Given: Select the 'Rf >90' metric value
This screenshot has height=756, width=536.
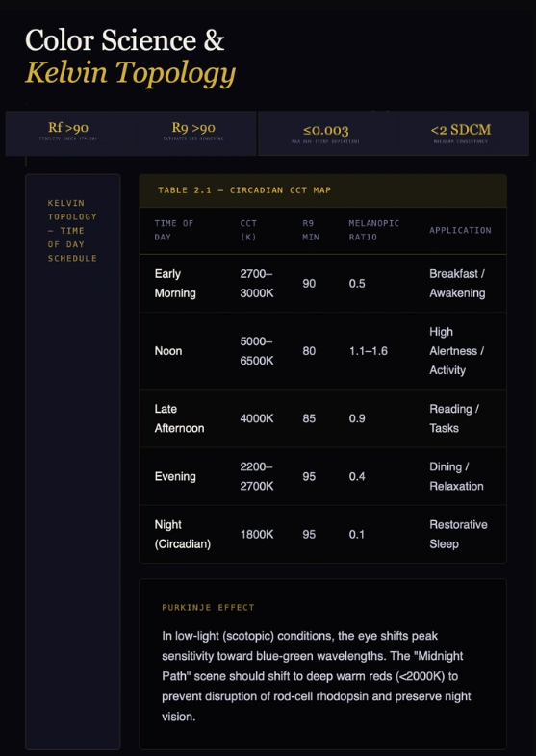Looking at the screenshot, I should [68, 128].
